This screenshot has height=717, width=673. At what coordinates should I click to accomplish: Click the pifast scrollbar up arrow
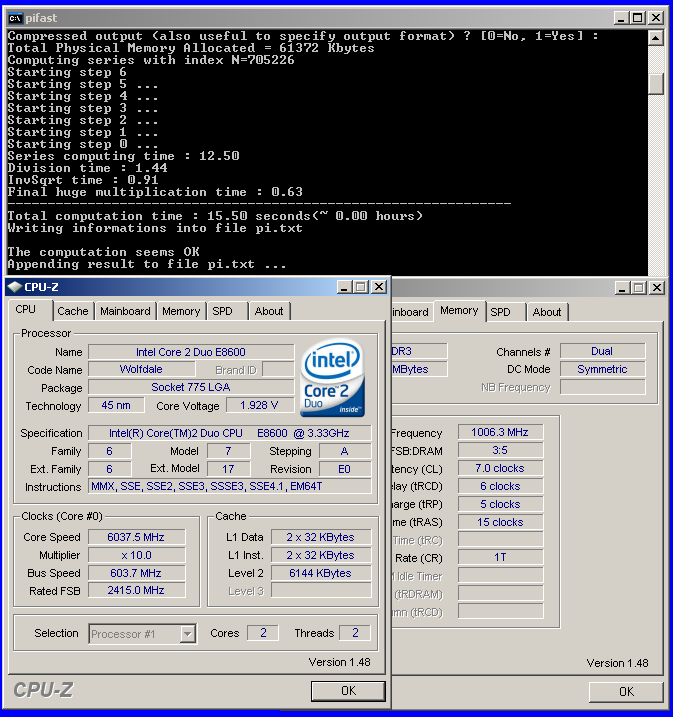pos(656,37)
